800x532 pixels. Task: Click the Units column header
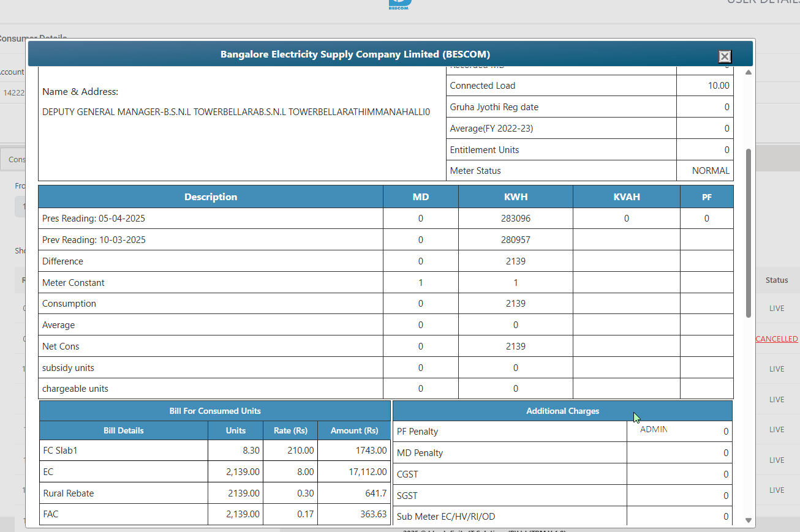click(236, 430)
